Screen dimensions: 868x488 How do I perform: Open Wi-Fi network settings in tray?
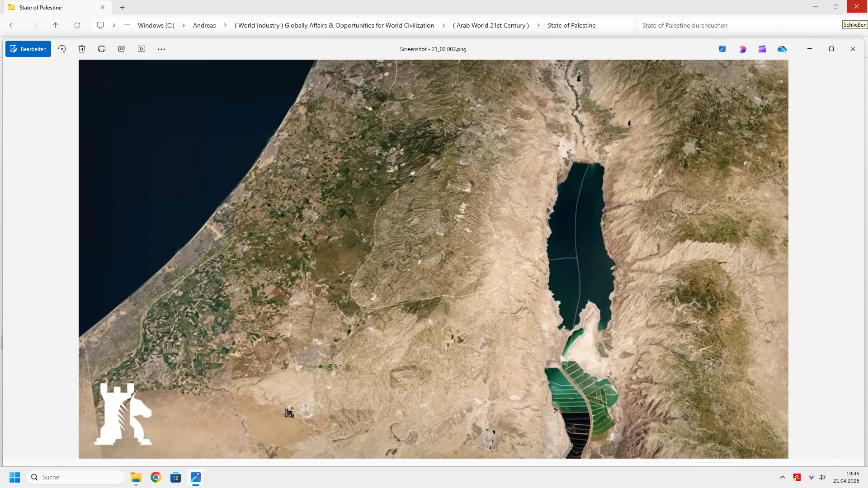coord(811,477)
